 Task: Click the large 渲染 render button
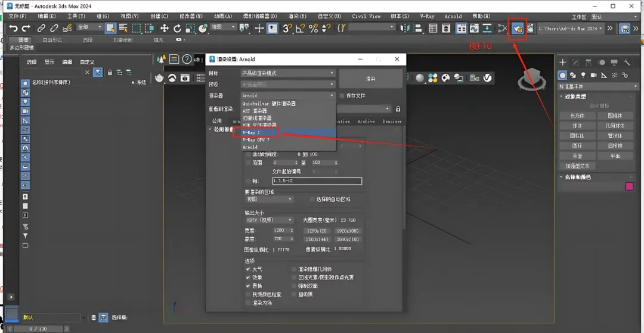click(370, 78)
